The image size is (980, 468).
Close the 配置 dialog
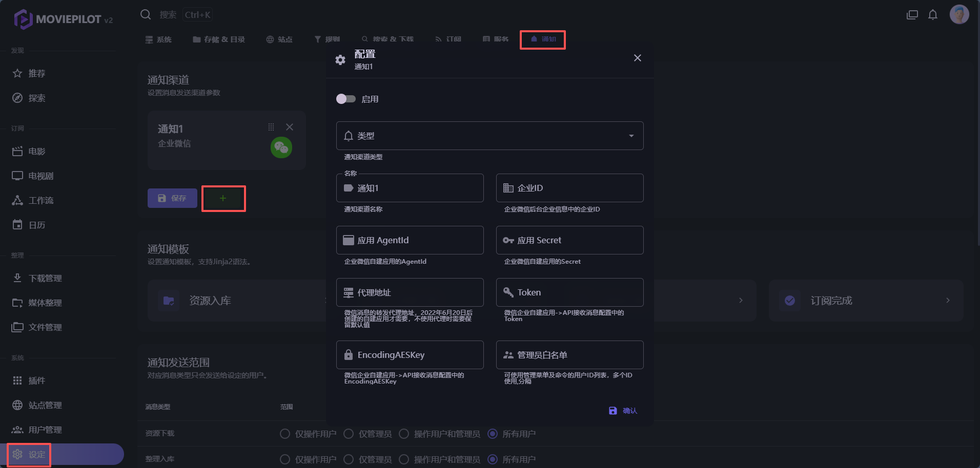pos(637,58)
